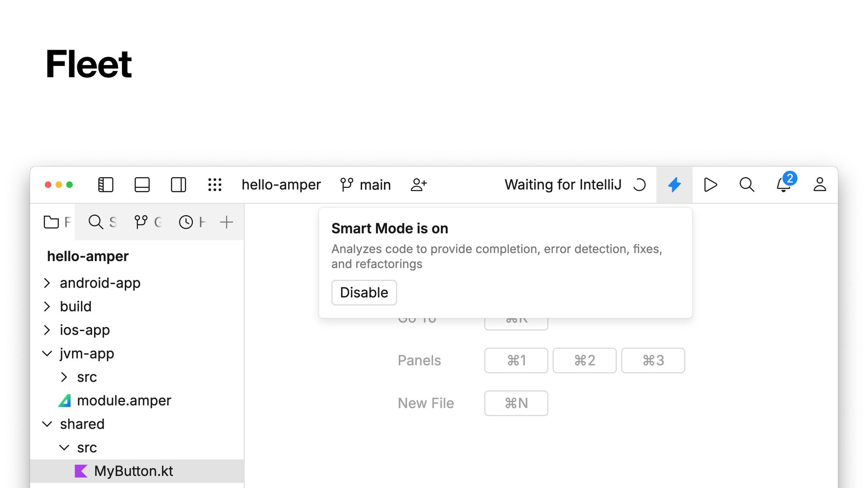
Task: Add a new panel tab with plus
Action: tap(226, 222)
